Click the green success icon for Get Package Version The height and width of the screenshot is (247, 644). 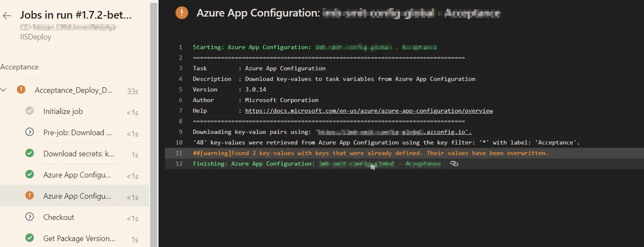point(30,238)
